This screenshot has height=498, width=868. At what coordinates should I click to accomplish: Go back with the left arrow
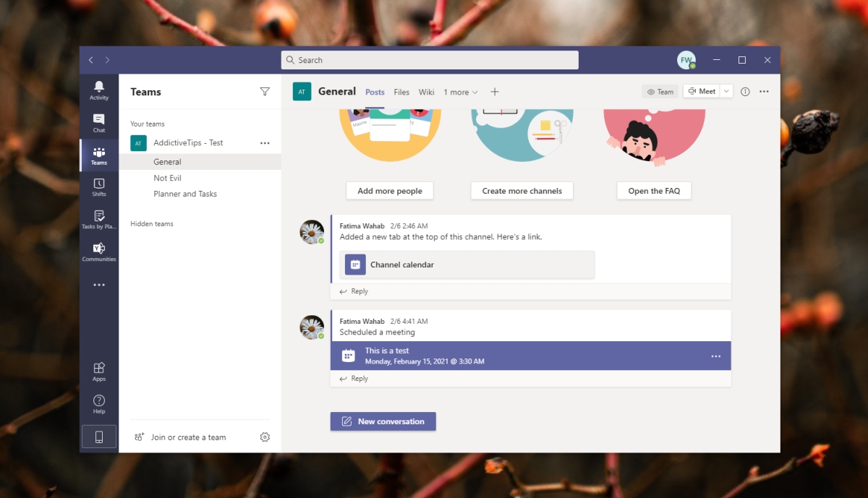90,60
